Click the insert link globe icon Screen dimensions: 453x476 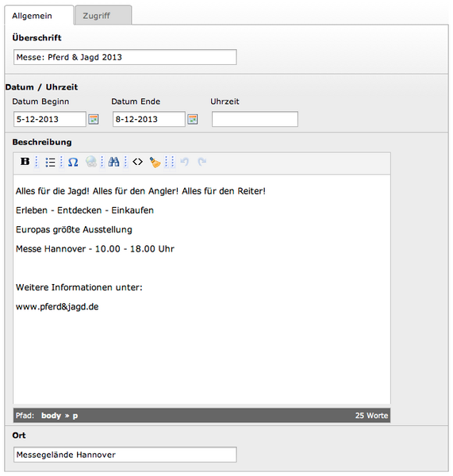click(x=91, y=162)
